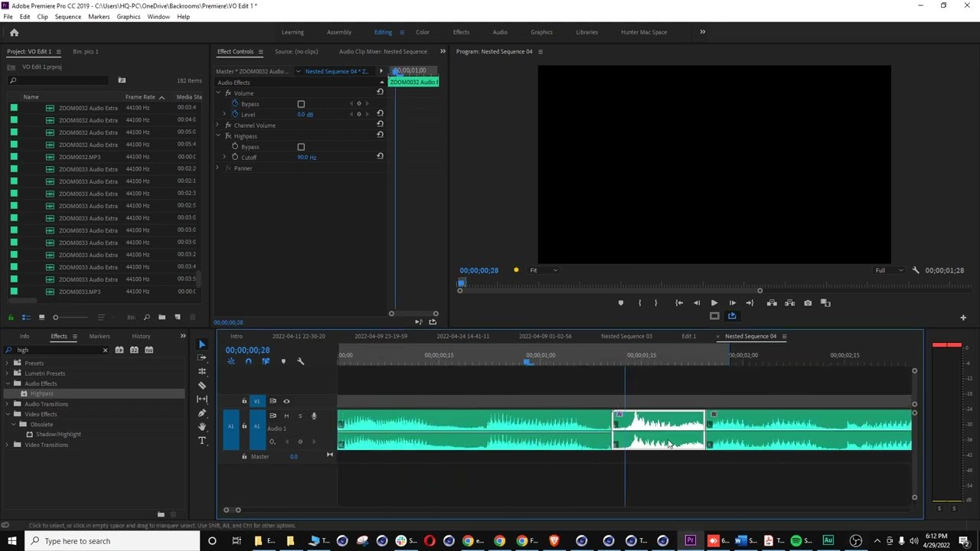
Task: Filter effects by 32-bit Color icon
Action: (134, 350)
